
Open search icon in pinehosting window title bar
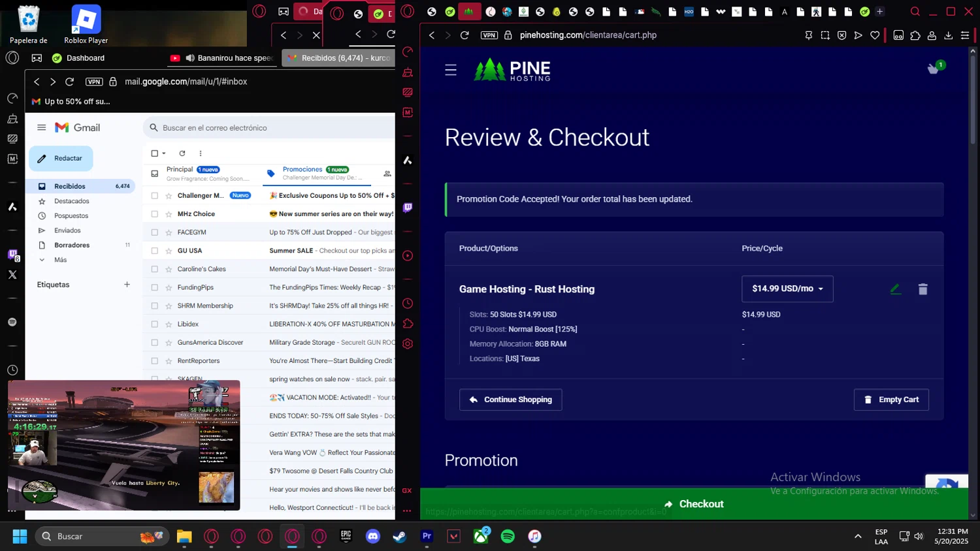[915, 12]
